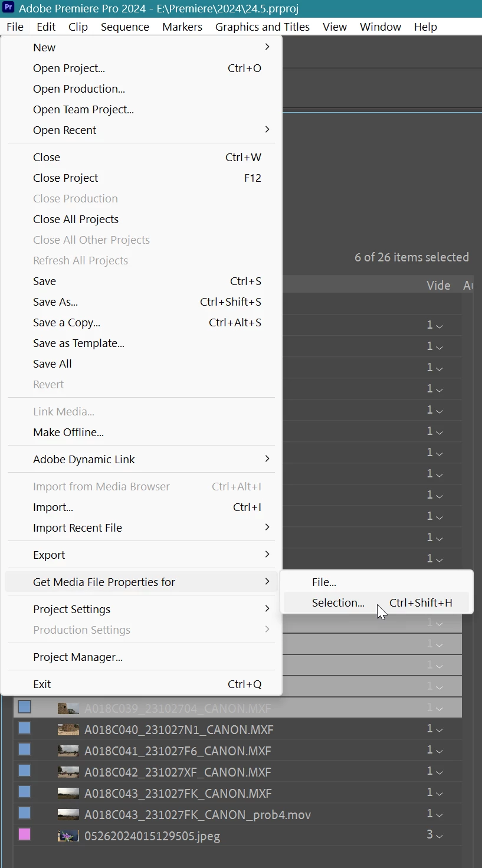Open the View menu
Image resolution: width=482 pixels, height=868 pixels.
tap(335, 27)
